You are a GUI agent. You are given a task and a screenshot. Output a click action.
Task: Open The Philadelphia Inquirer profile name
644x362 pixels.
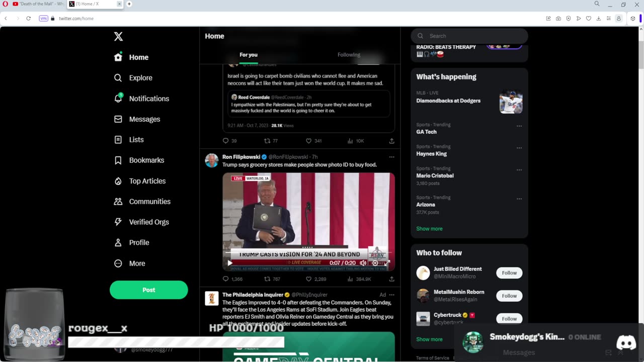click(x=253, y=295)
